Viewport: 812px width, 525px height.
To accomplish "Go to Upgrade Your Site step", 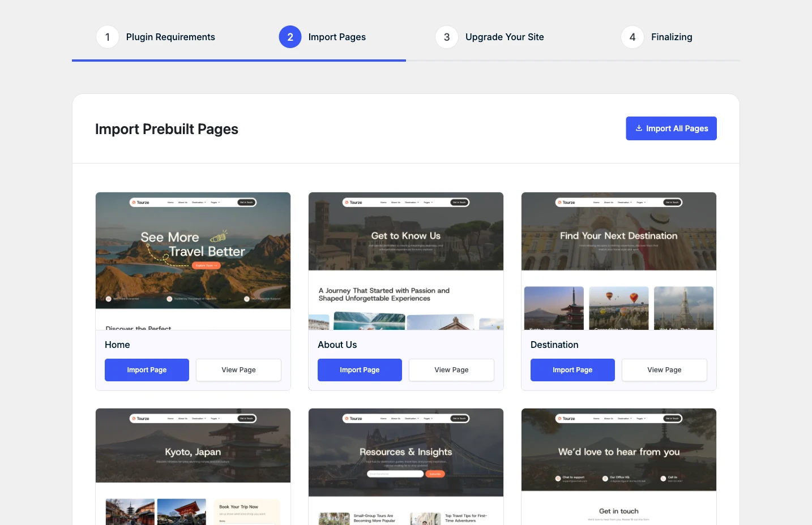I will tap(504, 37).
